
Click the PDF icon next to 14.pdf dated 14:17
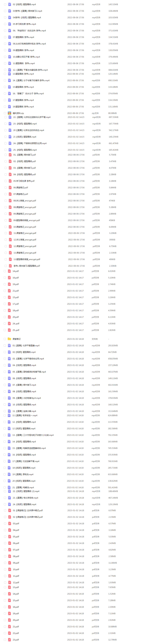coord(9,271)
